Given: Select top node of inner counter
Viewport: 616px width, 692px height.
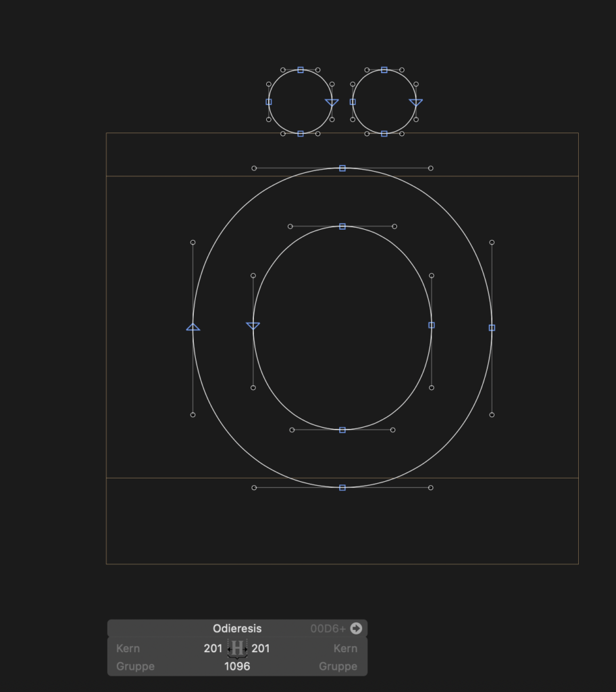Looking at the screenshot, I should 342,226.
